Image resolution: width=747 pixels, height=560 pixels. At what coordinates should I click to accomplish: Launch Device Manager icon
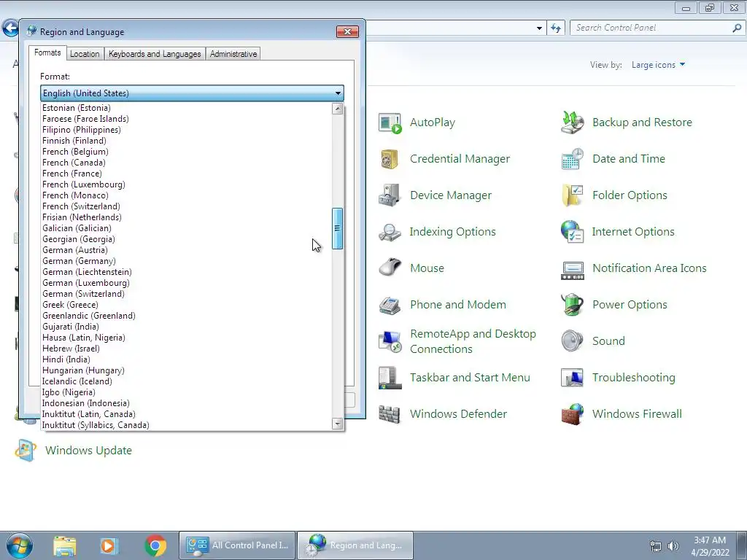(x=390, y=195)
